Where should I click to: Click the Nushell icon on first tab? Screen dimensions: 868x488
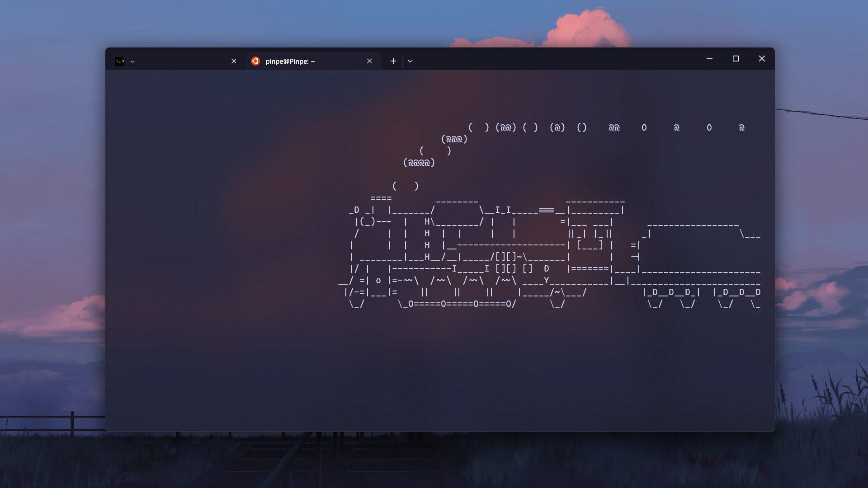(x=119, y=61)
